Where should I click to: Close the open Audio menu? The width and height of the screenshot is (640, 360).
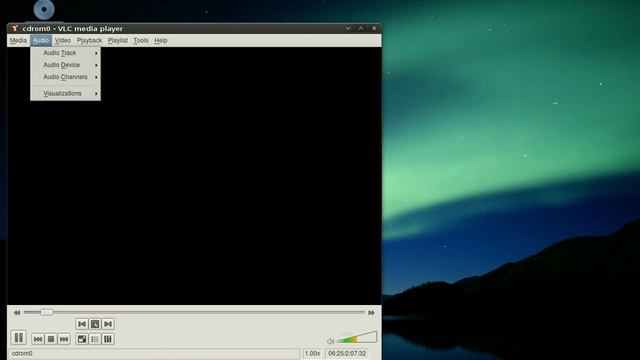41,40
